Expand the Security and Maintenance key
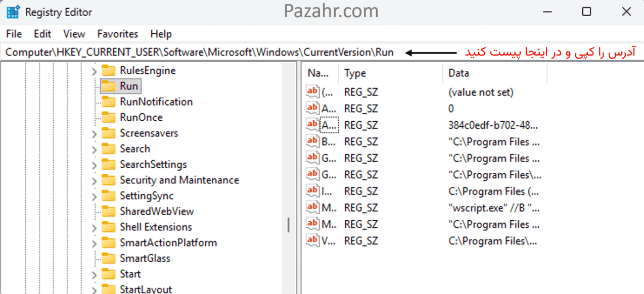The height and width of the screenshot is (294, 644). coord(94,181)
